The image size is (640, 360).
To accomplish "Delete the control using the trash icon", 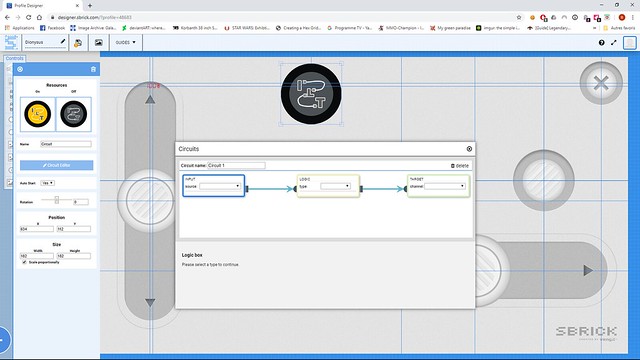I will point(93,69).
